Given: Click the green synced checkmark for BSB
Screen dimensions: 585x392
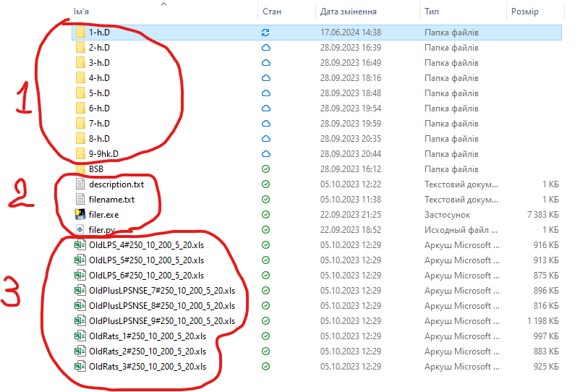Looking at the screenshot, I should [x=265, y=169].
